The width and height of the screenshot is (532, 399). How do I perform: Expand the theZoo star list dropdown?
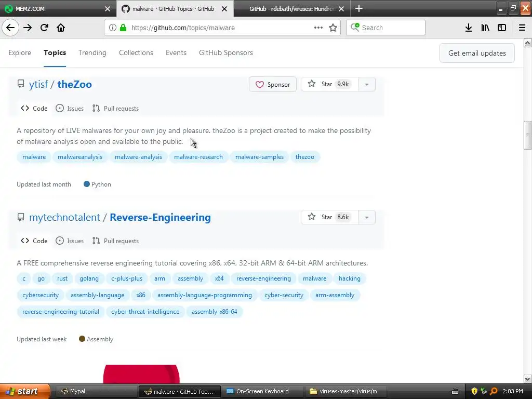[x=367, y=84]
